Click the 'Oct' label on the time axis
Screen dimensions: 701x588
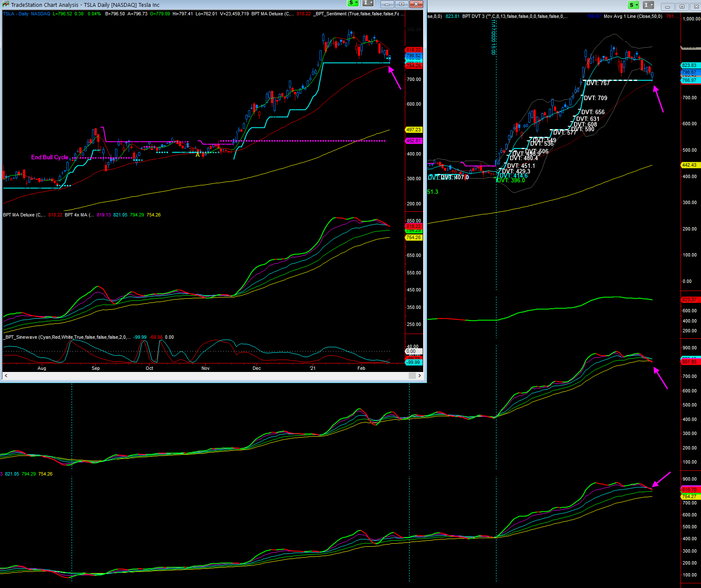[x=149, y=368]
